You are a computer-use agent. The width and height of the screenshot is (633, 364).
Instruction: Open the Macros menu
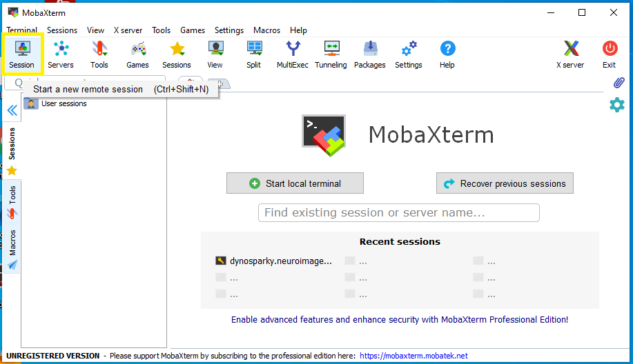(267, 30)
